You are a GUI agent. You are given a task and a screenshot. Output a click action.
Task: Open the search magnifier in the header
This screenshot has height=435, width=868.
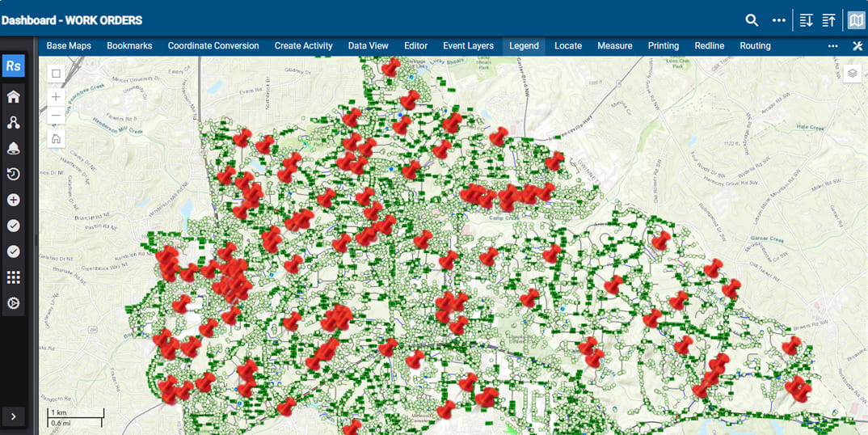tap(751, 20)
